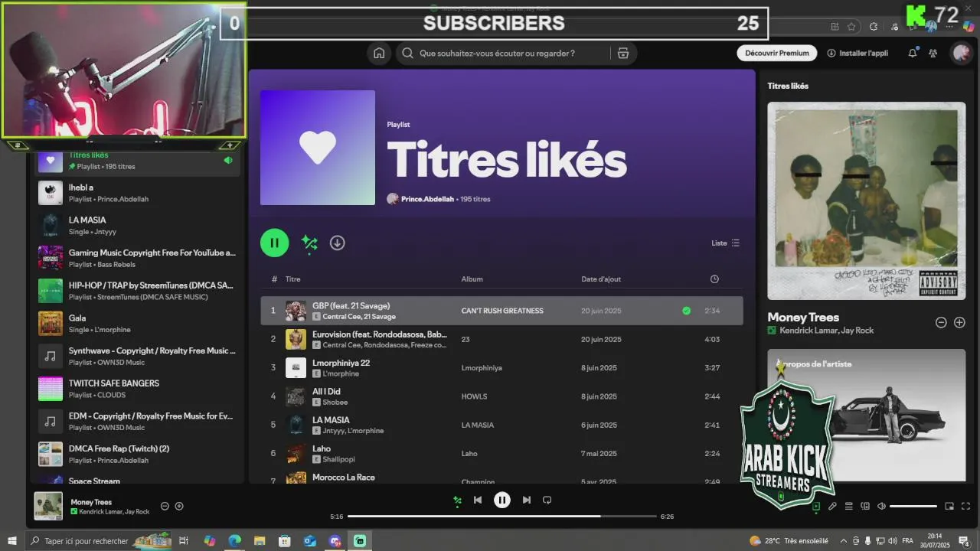Open the Spotify profile avatar menu
The image size is (980, 551).
pos(961,53)
